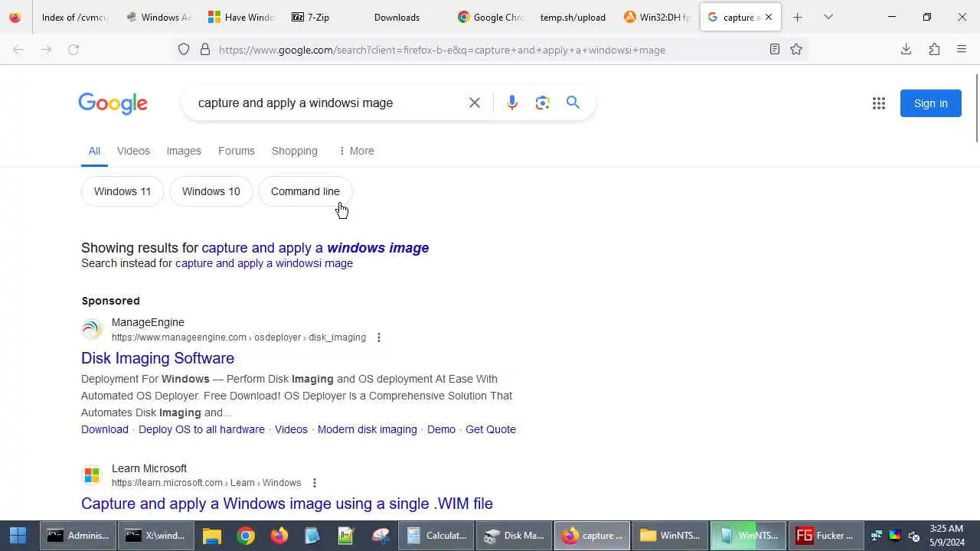The width and height of the screenshot is (980, 551).
Task: Open Google apps grid
Action: tap(879, 103)
